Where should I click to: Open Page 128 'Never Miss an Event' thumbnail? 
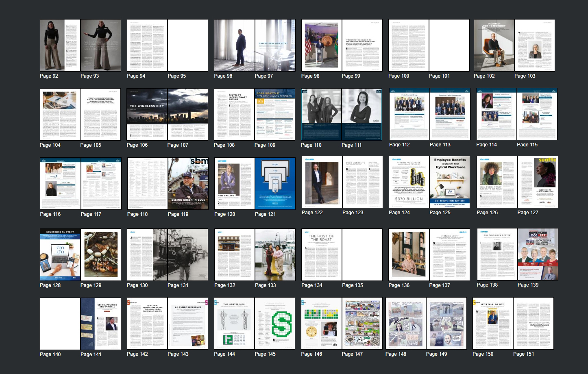coord(60,255)
